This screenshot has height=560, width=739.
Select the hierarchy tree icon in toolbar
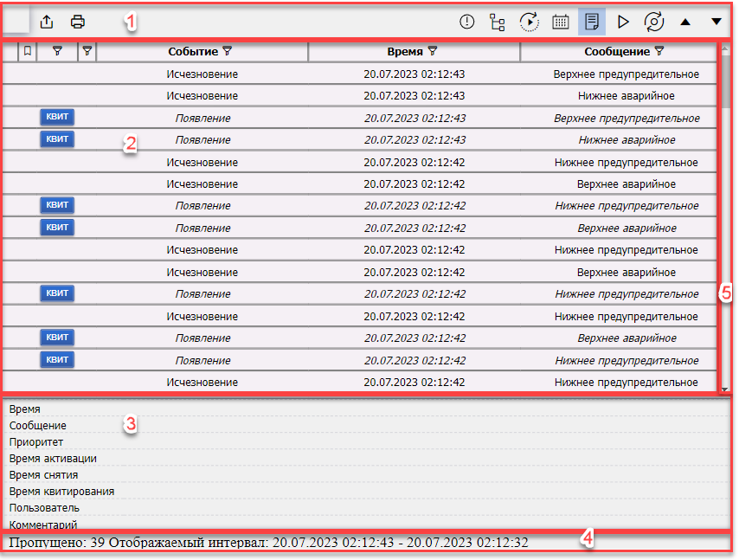click(498, 22)
